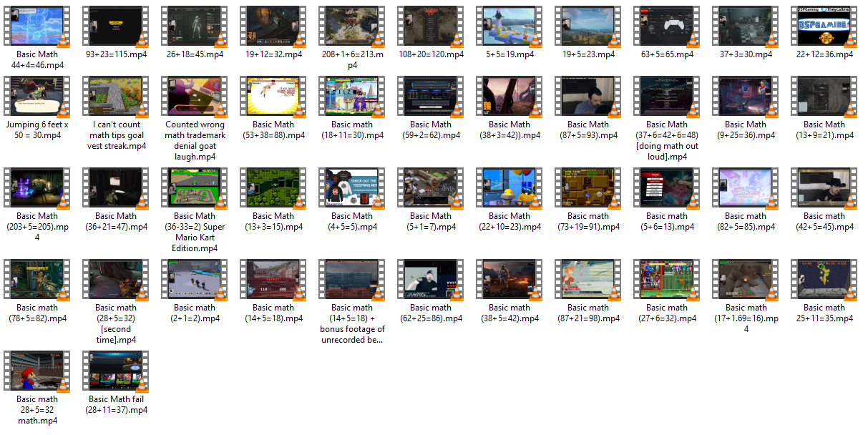The image size is (868, 435).
Task: Select the Basic Math (9+25=36).mp4 thumbnail
Action: [x=746, y=97]
